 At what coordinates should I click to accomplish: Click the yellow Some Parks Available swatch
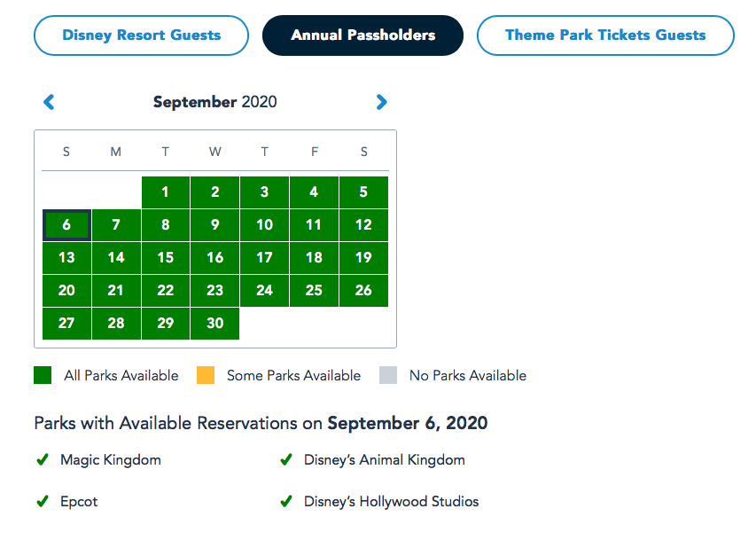coord(205,376)
